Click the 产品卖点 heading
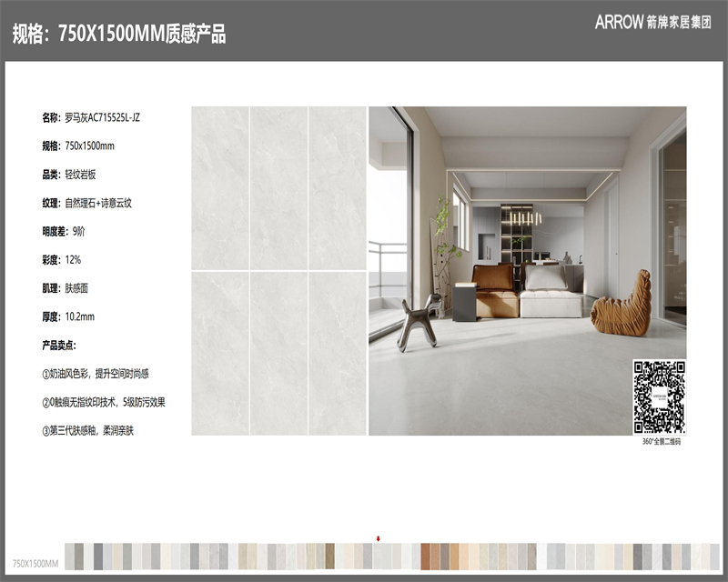 coord(59,346)
